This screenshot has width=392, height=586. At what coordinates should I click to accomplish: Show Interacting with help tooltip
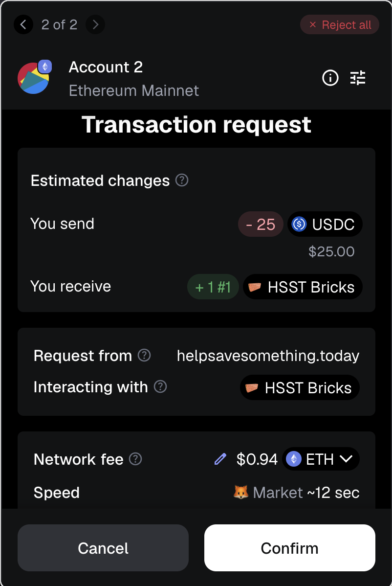coord(160,387)
